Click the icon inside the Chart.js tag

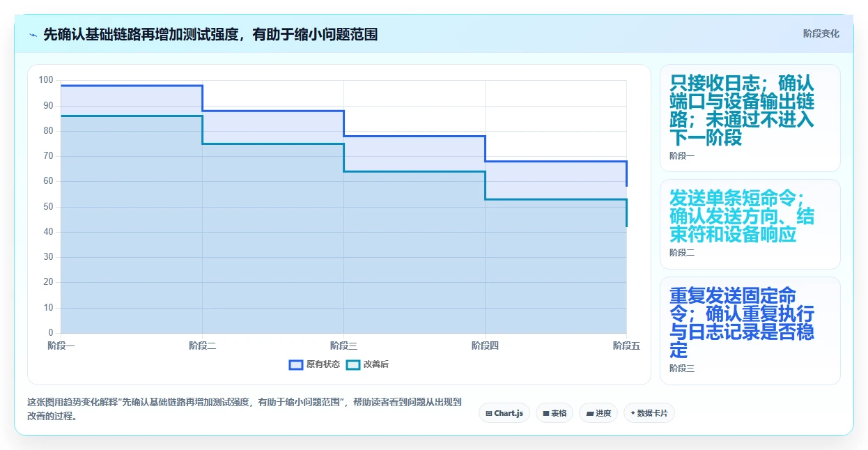(x=489, y=413)
